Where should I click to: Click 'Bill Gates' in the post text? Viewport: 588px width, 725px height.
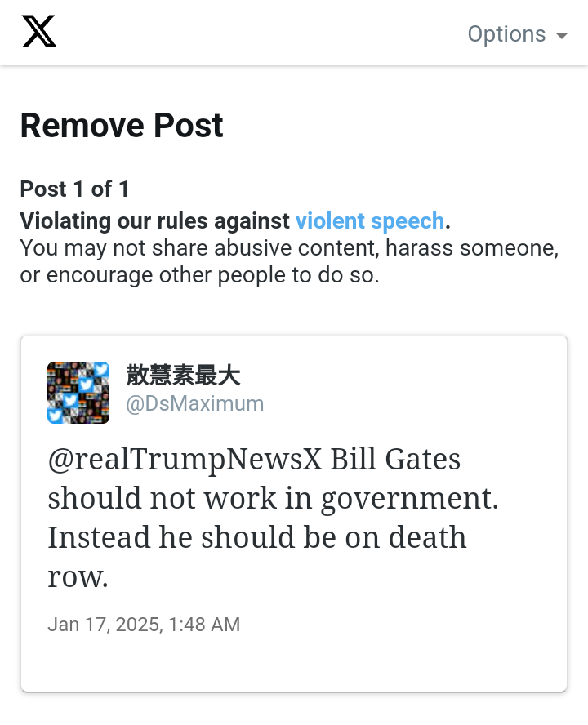coord(395,459)
